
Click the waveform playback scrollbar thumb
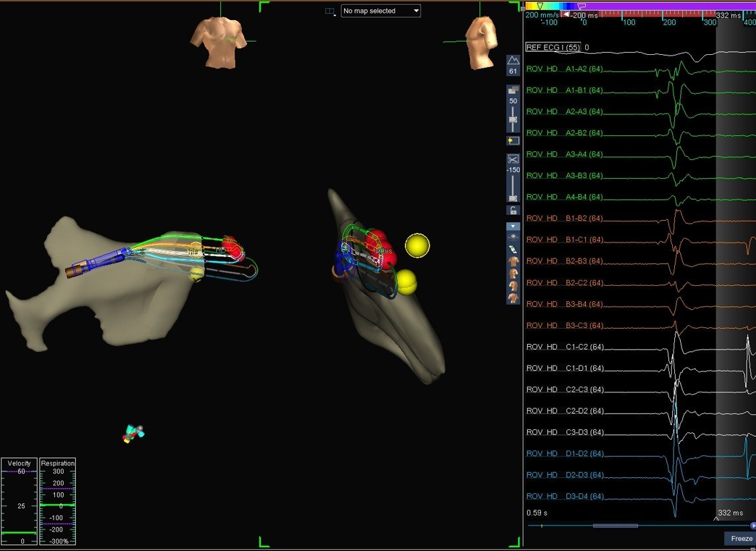tap(615, 526)
